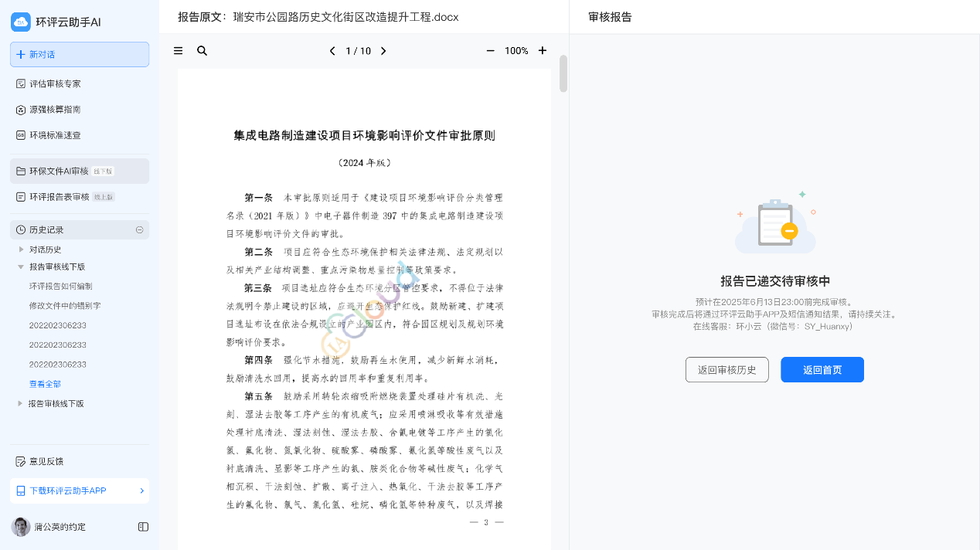The width and height of the screenshot is (980, 550).
Task: Go to next page arrow
Action: (383, 51)
